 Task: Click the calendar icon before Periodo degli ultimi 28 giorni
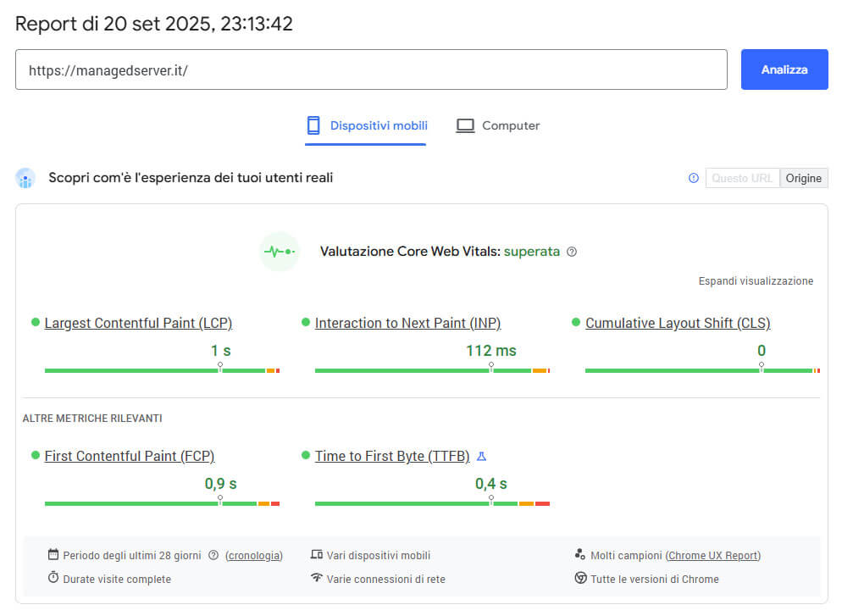(53, 555)
